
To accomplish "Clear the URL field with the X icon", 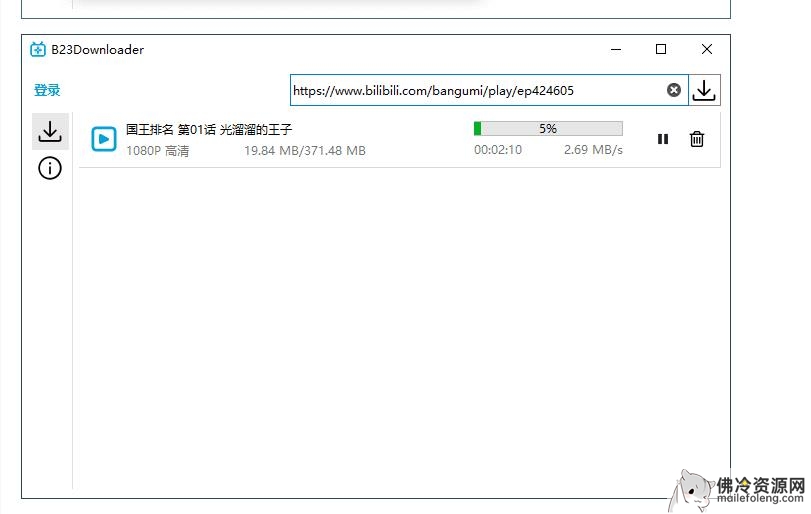I will pos(674,90).
